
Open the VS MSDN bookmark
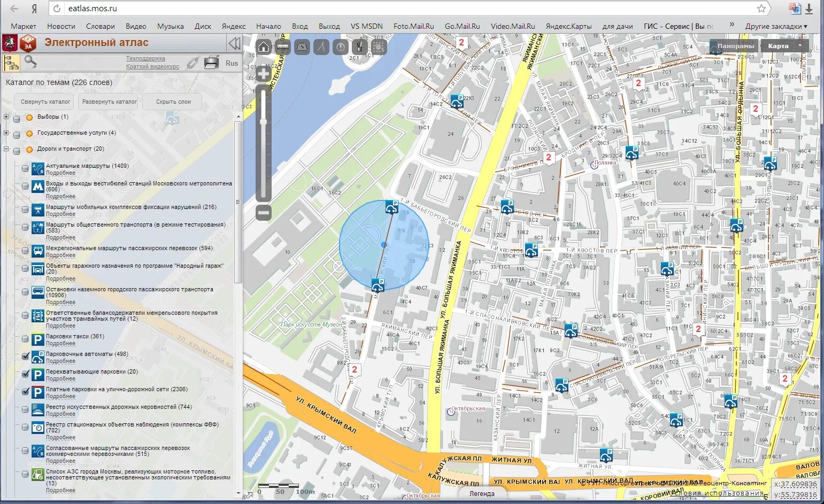tap(367, 26)
